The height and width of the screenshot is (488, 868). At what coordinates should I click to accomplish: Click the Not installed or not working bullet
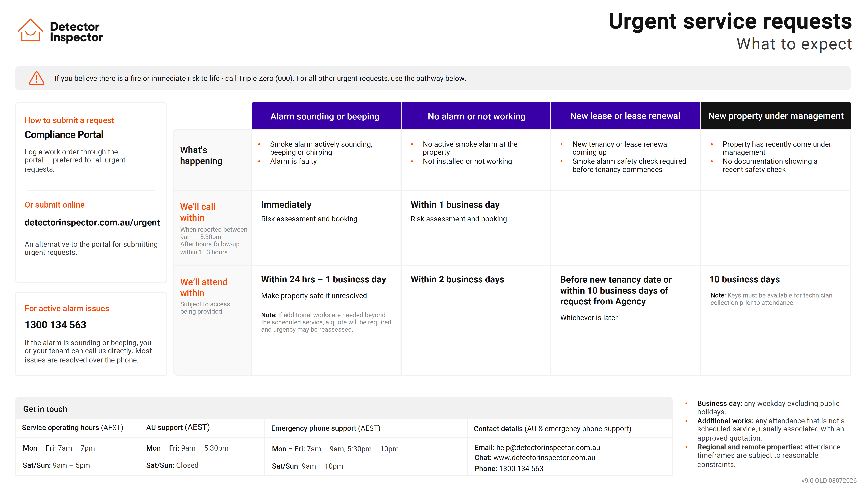click(x=467, y=161)
